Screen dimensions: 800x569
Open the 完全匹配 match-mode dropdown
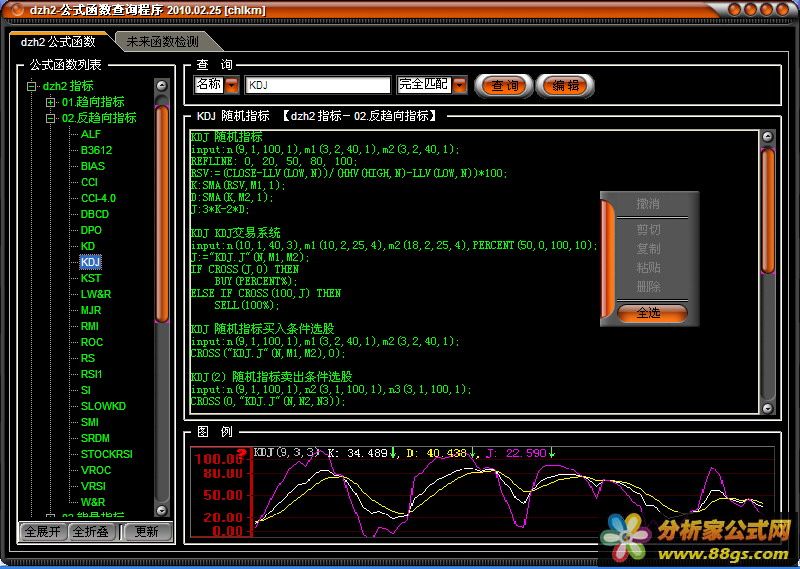(460, 85)
